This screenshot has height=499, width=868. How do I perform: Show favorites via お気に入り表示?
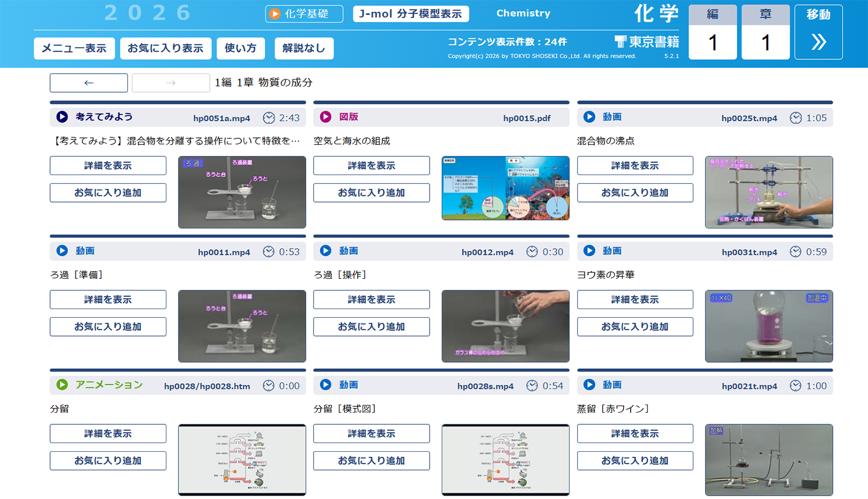click(x=165, y=48)
